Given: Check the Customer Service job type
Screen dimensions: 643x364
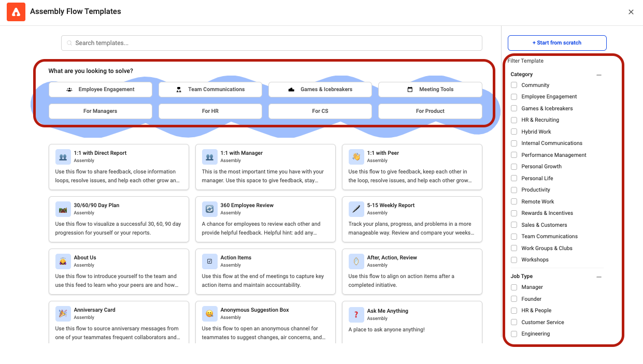Looking at the screenshot, I should 514,322.
